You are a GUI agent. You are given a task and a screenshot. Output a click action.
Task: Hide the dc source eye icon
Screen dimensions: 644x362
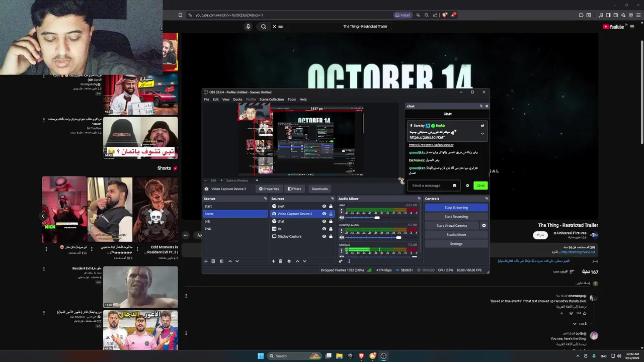click(324, 229)
